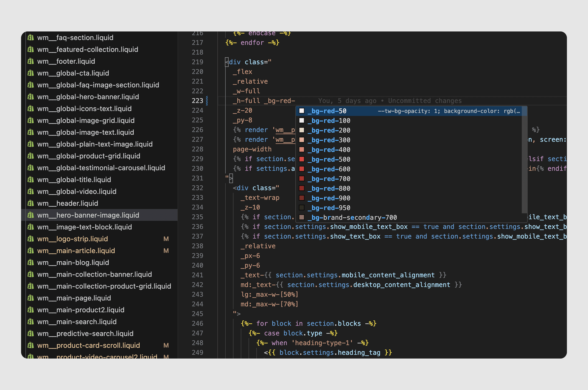This screenshot has height=390, width=588.
Task: Select the _bg-red-500 color swatch
Action: tap(301, 159)
